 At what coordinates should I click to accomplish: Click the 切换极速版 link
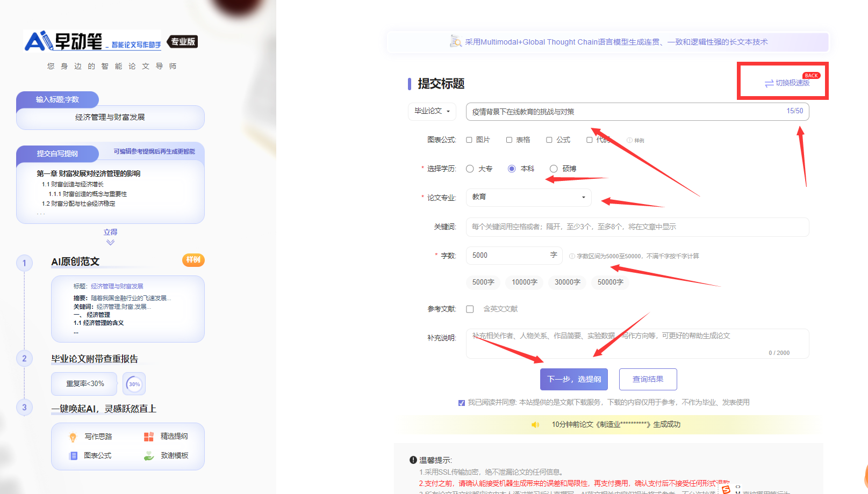(x=793, y=83)
